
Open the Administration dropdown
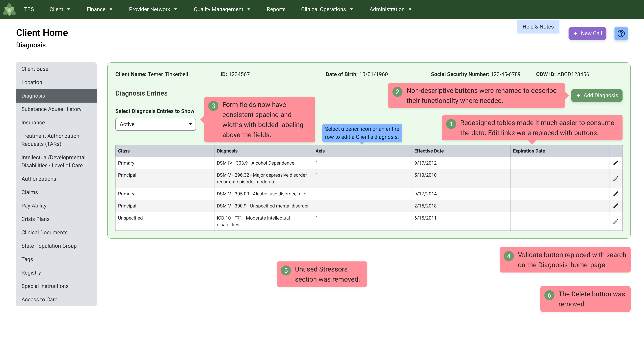(390, 9)
